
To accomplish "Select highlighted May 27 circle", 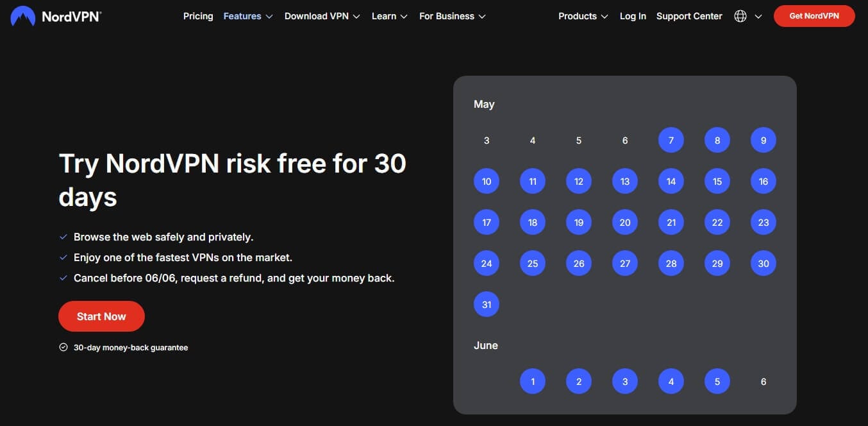I will pos(625,263).
